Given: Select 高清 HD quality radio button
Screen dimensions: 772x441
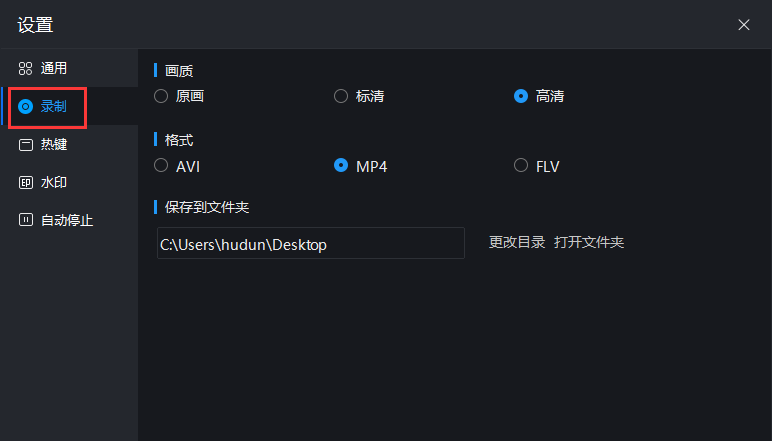Looking at the screenshot, I should tap(521, 96).
